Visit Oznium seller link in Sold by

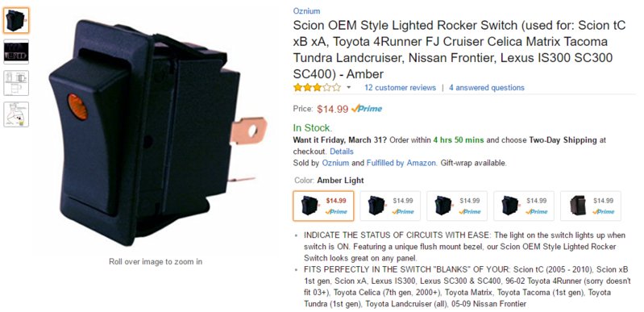coord(335,163)
